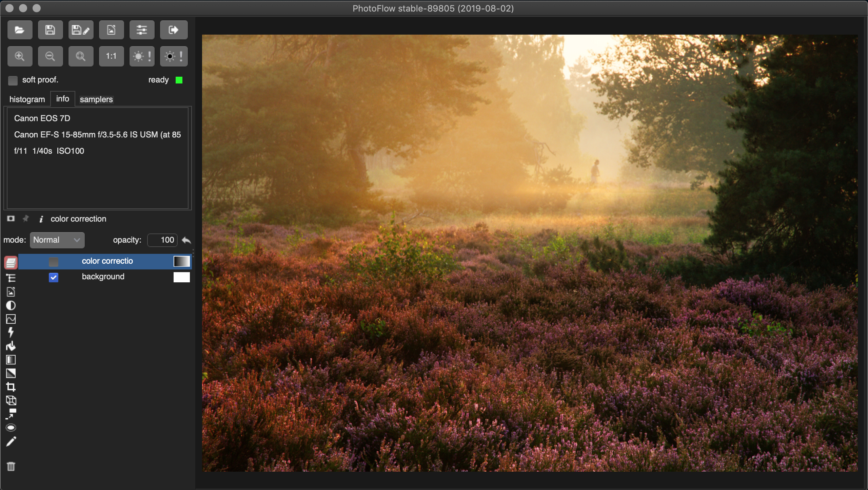The width and height of the screenshot is (868, 490).
Task: Click the color correction gradient mask swatch
Action: (x=182, y=261)
